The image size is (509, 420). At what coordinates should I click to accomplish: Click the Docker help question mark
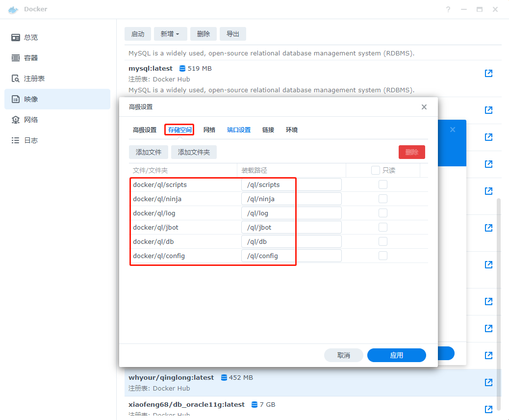pos(448,9)
